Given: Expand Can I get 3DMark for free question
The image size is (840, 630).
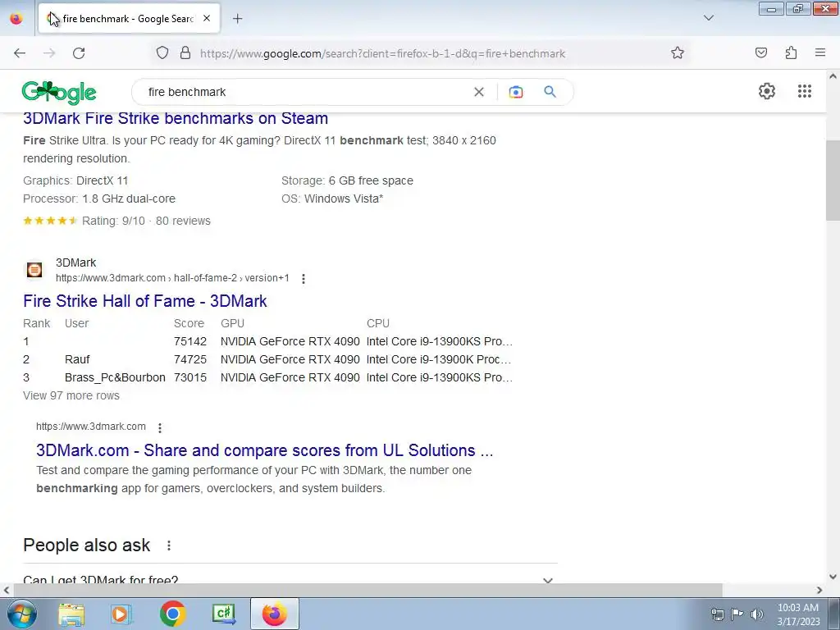Looking at the screenshot, I should point(290,580).
